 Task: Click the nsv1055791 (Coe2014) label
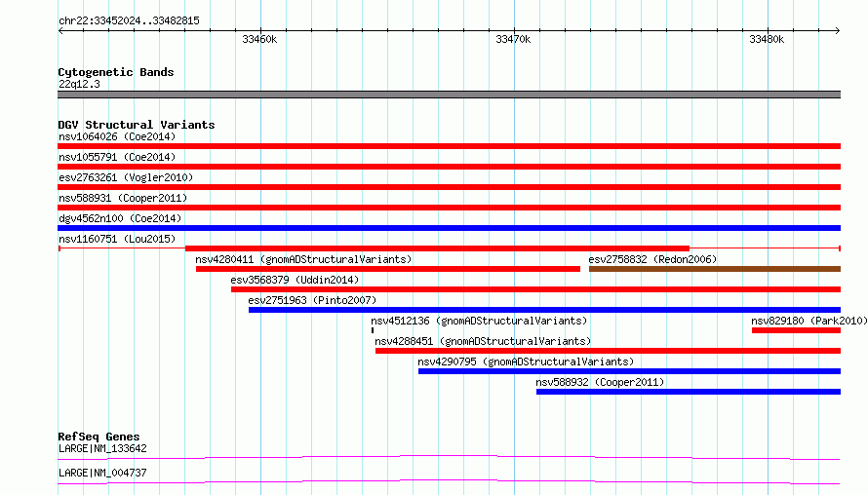(117, 157)
